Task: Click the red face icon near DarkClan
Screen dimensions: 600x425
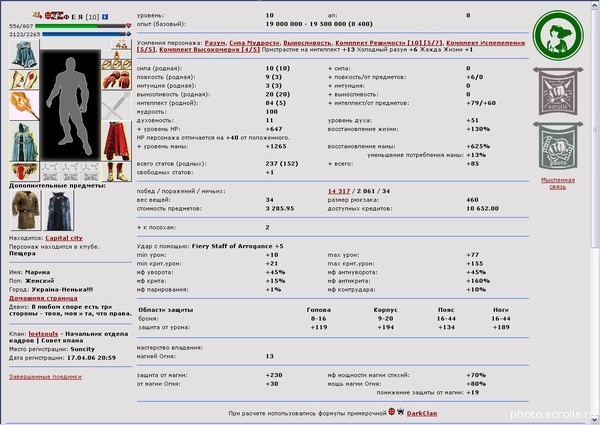Action: [x=392, y=412]
